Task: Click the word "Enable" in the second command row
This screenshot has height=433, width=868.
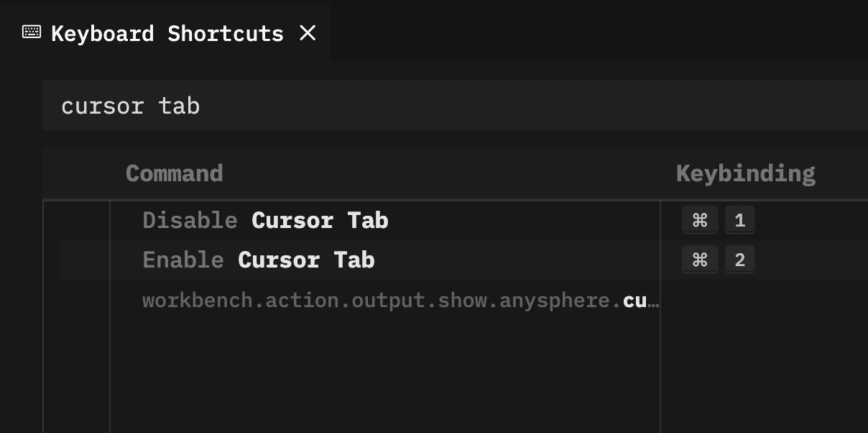Action: tap(183, 260)
